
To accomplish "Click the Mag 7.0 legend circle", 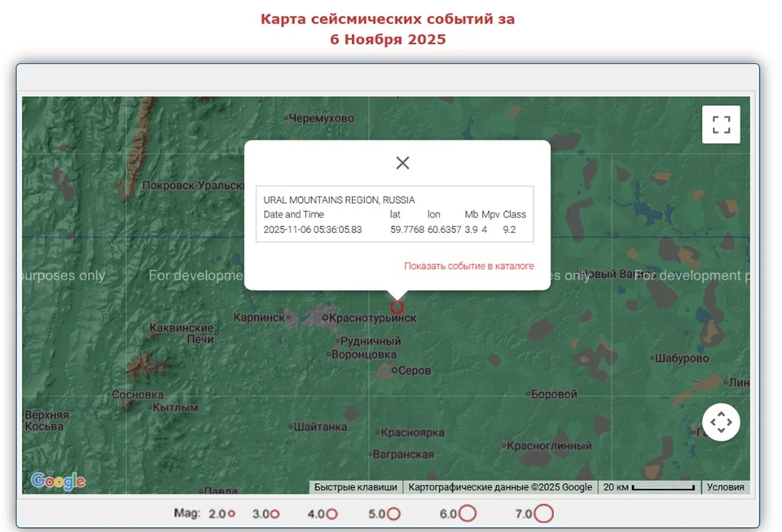I will 543,514.
